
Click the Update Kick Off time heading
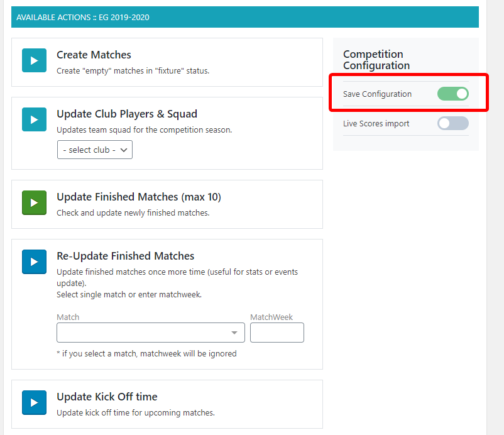coord(107,397)
